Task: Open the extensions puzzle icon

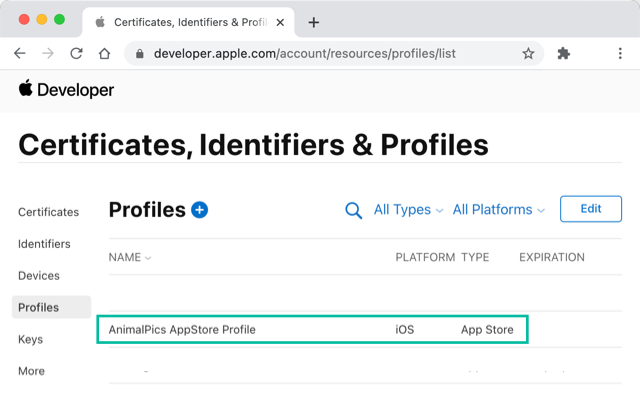Action: (x=564, y=53)
